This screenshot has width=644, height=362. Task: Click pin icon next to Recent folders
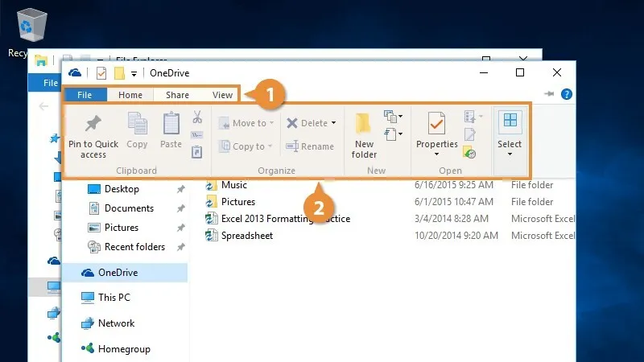180,247
